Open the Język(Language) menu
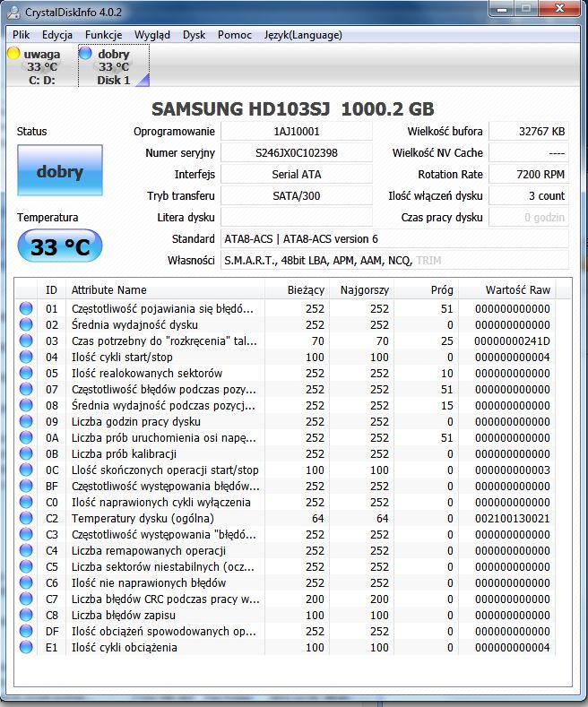 (x=303, y=35)
